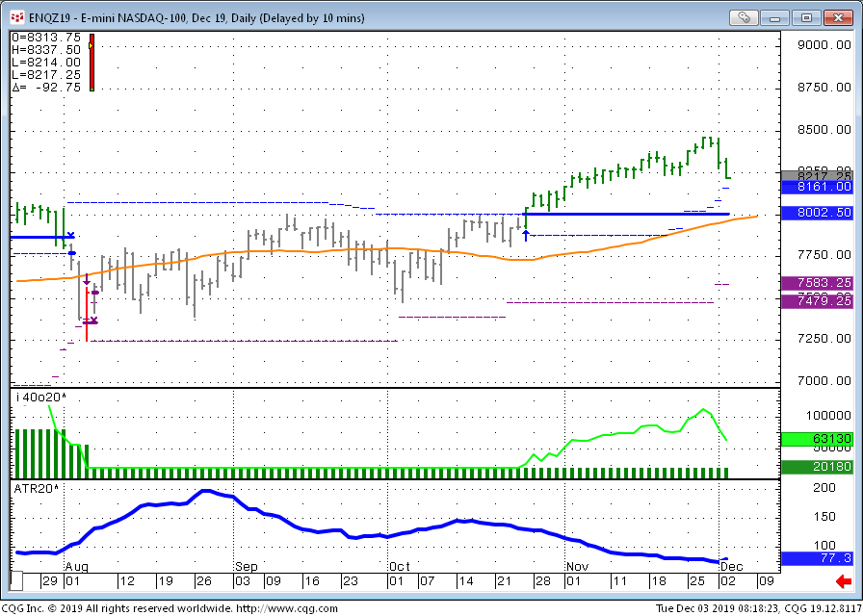The height and width of the screenshot is (616, 863).
Task: Select the 'ATR20^' study label
Action: click(37, 488)
